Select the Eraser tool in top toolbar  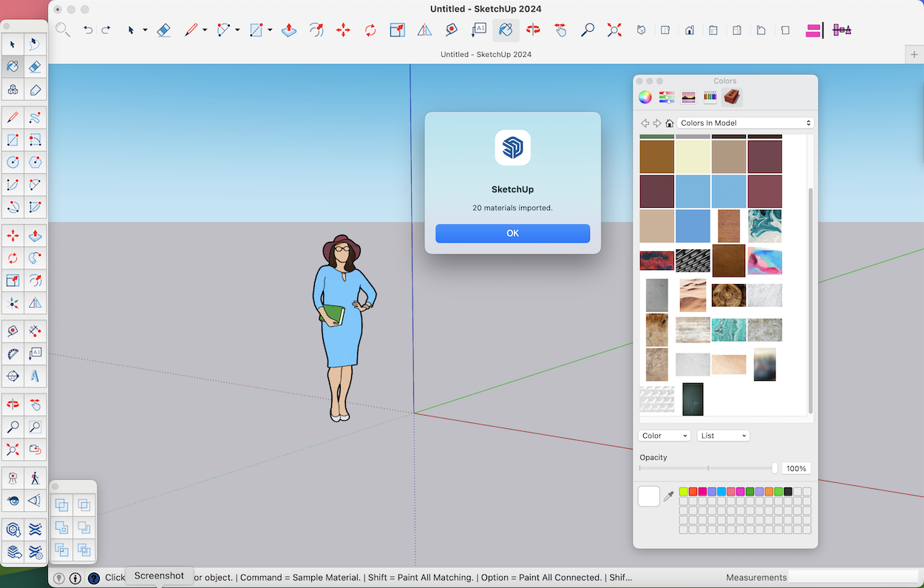coord(164,30)
